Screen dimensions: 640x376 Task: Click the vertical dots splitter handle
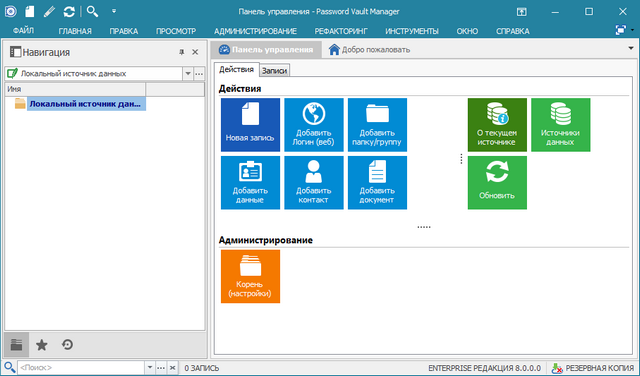461,159
